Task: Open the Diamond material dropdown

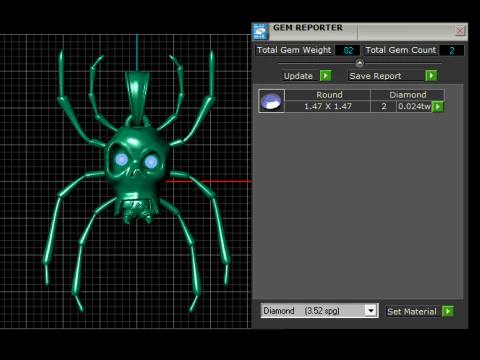Action: (x=371, y=311)
